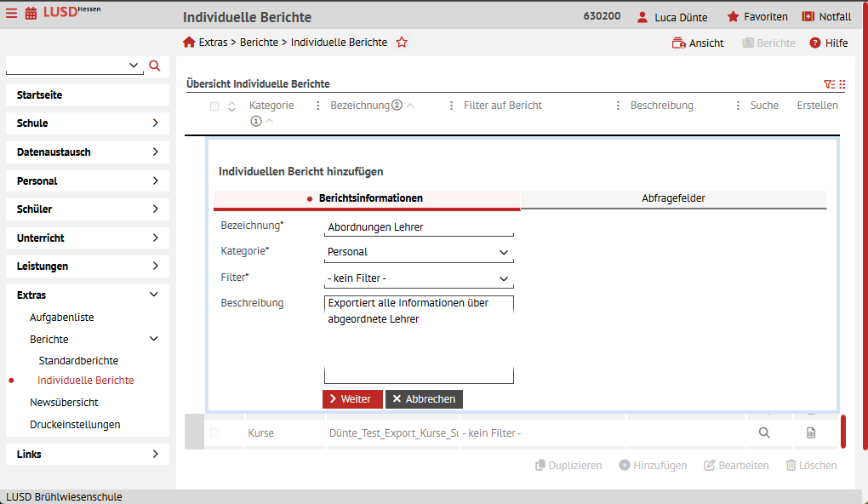
Task: Open the hamburger main menu
Action: coord(12,14)
